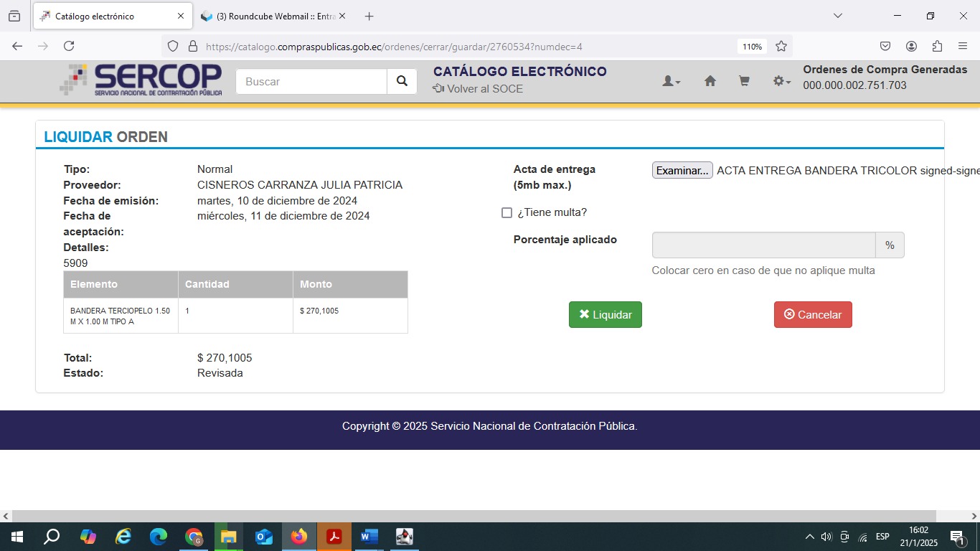This screenshot has width=980, height=551.
Task: Open the shopping cart icon
Action: pyautogui.click(x=744, y=82)
